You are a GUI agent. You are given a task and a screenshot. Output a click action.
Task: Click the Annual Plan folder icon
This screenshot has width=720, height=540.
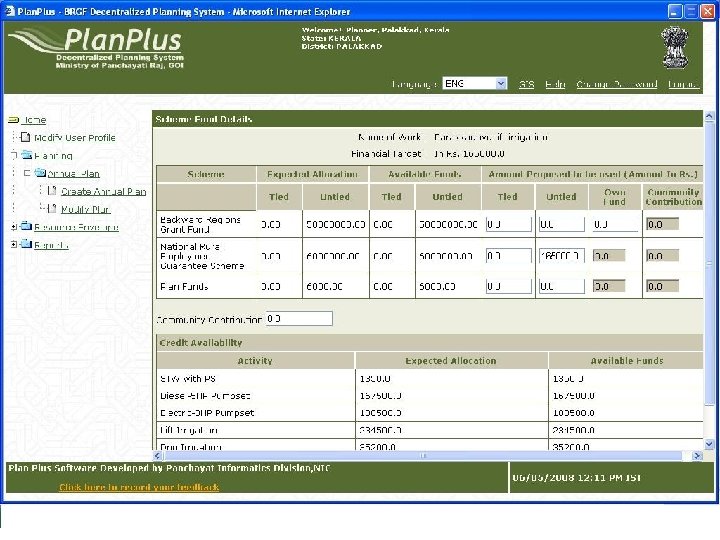(x=40, y=173)
